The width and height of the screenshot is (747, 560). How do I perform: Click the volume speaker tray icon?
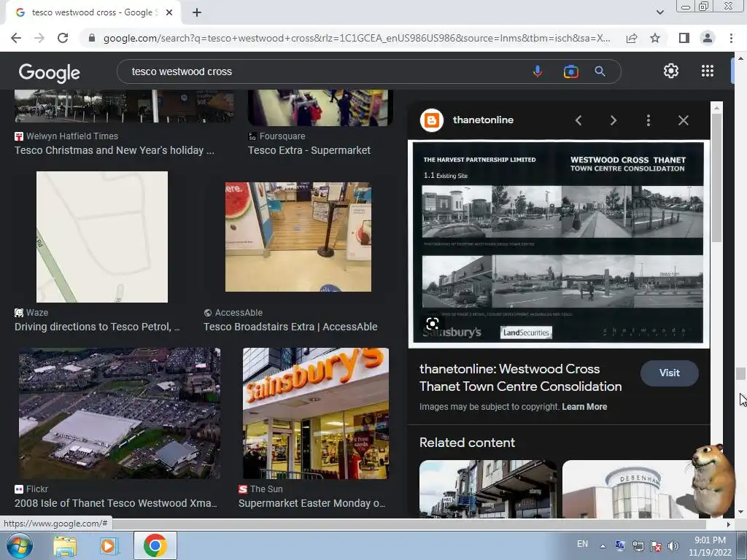click(x=673, y=546)
